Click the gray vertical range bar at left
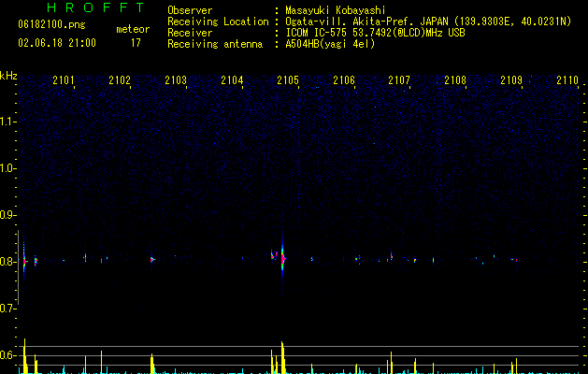The image size is (588, 374). (x=19, y=267)
